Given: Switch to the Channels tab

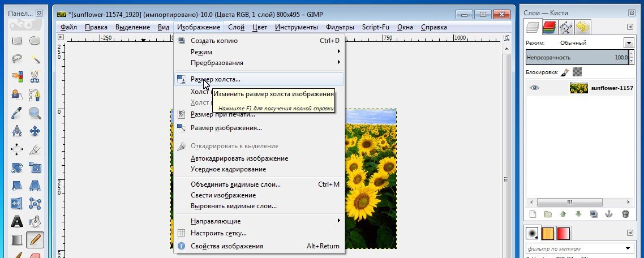Looking at the screenshot, I should coord(549,28).
